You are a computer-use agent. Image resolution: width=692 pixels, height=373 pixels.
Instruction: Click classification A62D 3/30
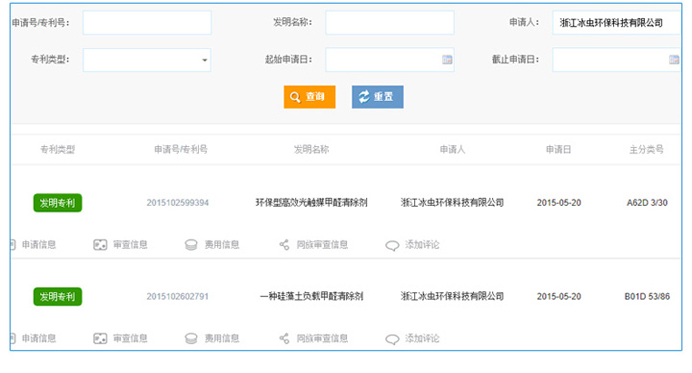[x=647, y=203]
